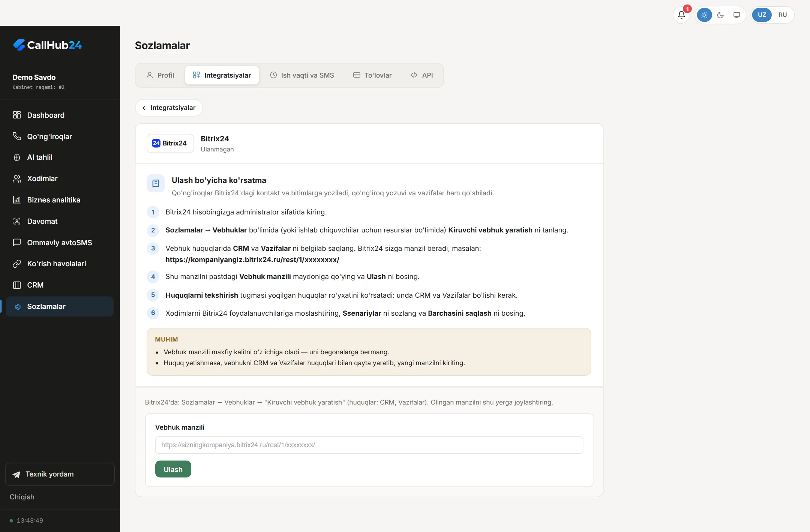The width and height of the screenshot is (810, 532).
Task: Click the Sozlamalar gear icon
Action: tap(17, 307)
